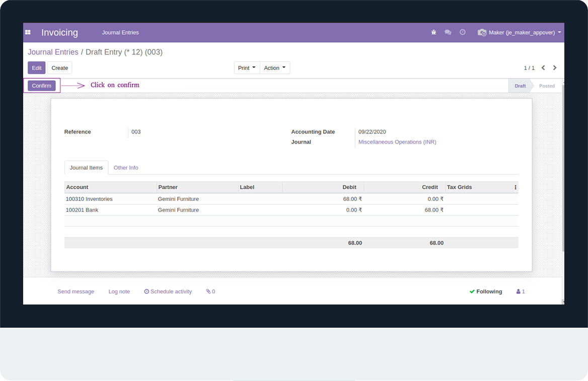
Task: Select the Draft status stage
Action: [520, 86]
